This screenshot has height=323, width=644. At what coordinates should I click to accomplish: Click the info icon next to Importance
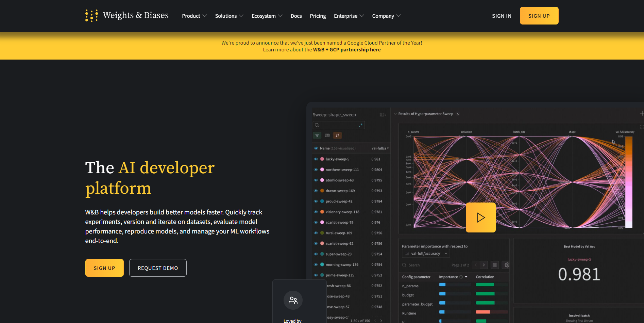coord(461,277)
